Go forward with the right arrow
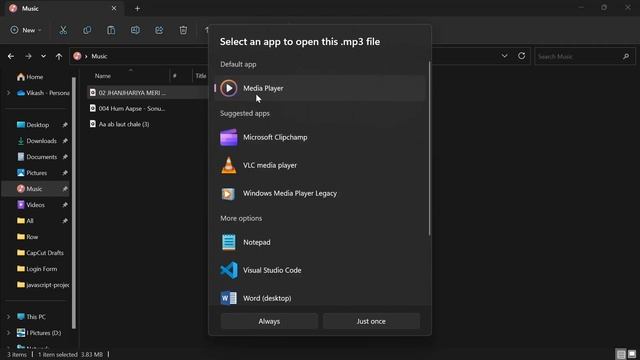 [x=28, y=56]
